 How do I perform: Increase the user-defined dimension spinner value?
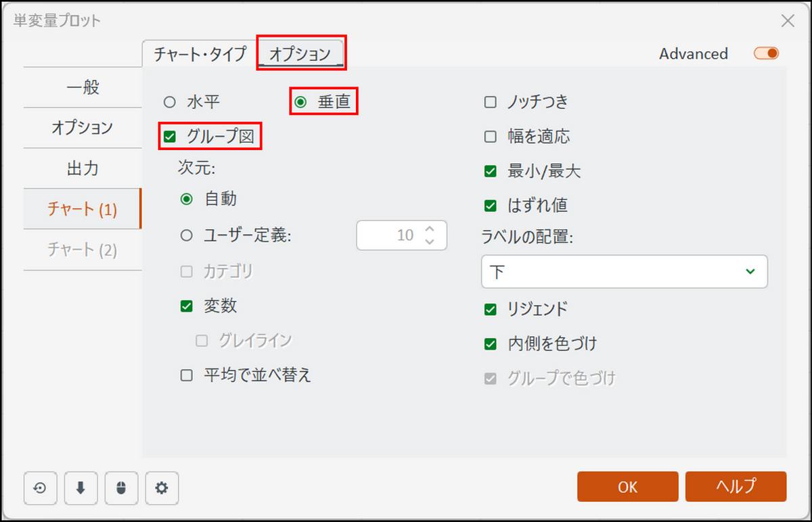tap(429, 229)
